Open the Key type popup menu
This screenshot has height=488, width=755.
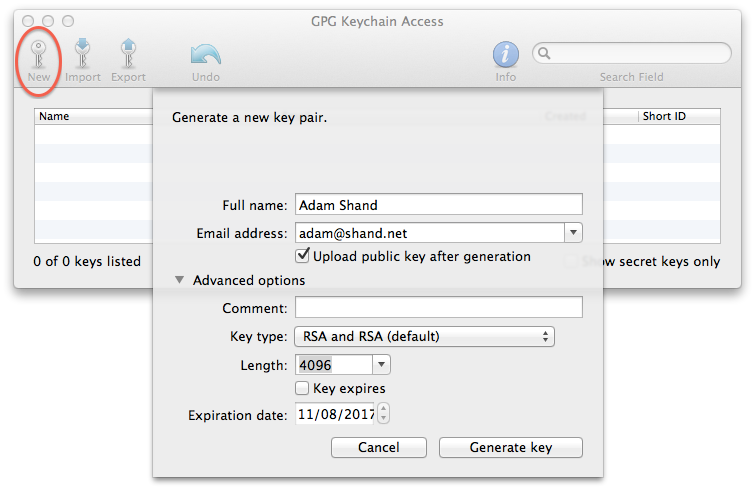tap(424, 336)
